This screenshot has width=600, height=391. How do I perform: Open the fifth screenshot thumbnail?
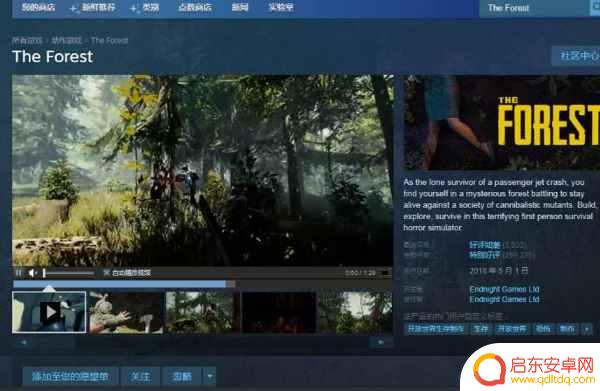pos(355,313)
